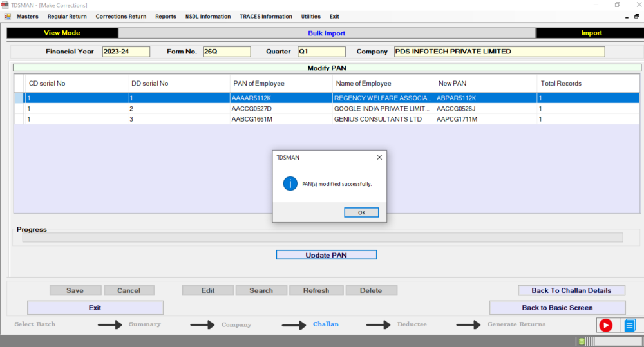644x347 pixels.
Task: Select the Bulk Import tab
Action: tap(327, 33)
